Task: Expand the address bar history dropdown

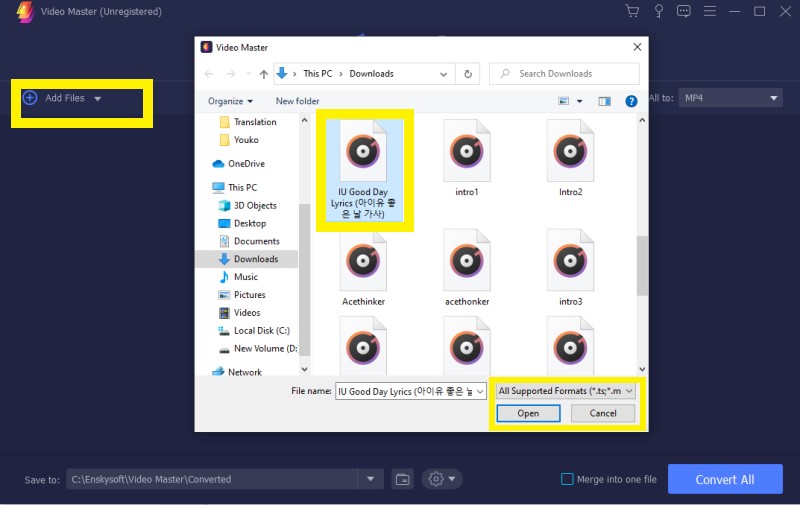Action: click(443, 74)
